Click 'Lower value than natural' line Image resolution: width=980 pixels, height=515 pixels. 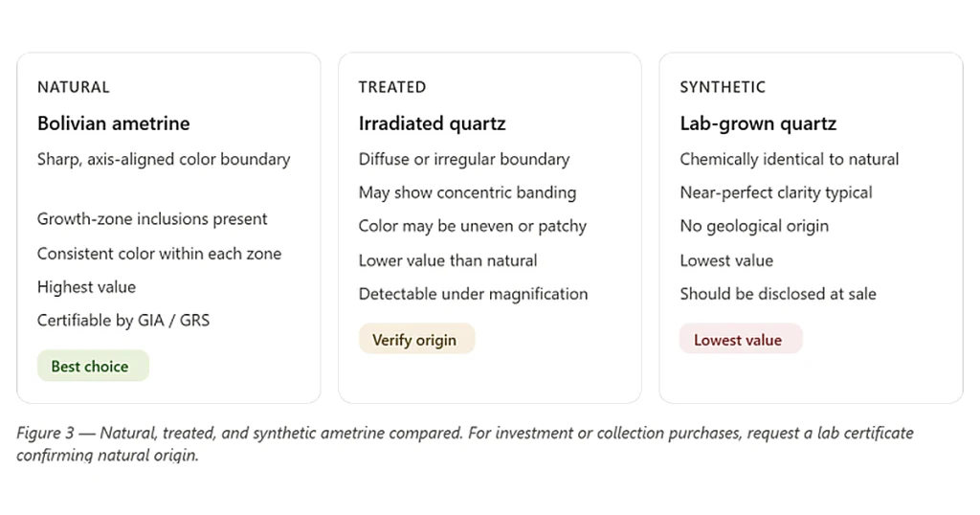coord(448,260)
